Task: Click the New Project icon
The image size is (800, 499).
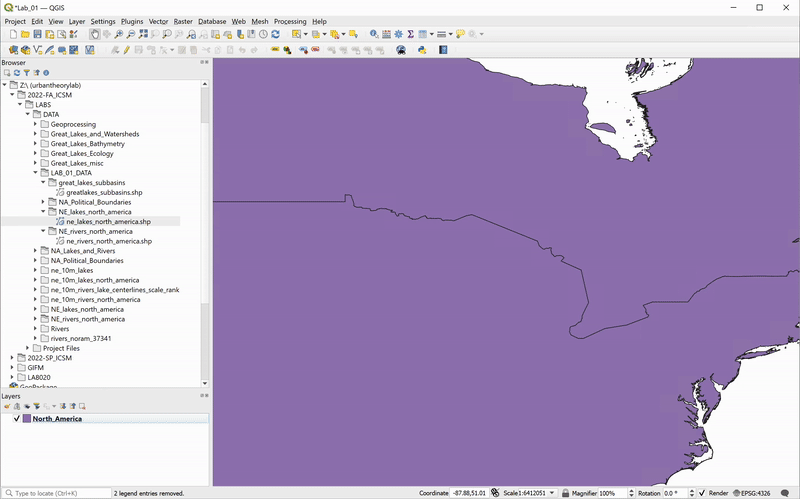Action: click(x=10, y=34)
